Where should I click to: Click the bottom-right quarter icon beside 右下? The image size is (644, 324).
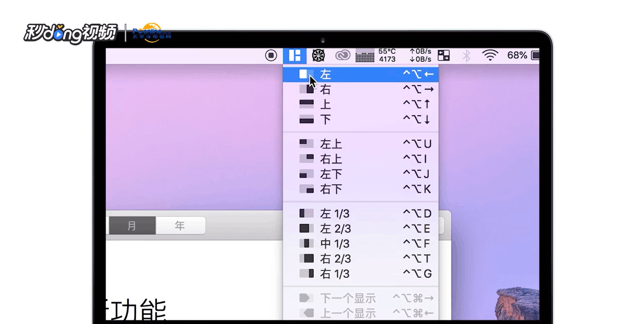(306, 188)
